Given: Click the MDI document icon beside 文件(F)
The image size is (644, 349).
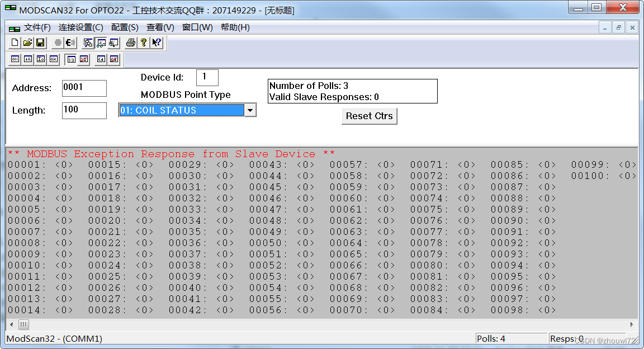Looking at the screenshot, I should click(x=15, y=29).
